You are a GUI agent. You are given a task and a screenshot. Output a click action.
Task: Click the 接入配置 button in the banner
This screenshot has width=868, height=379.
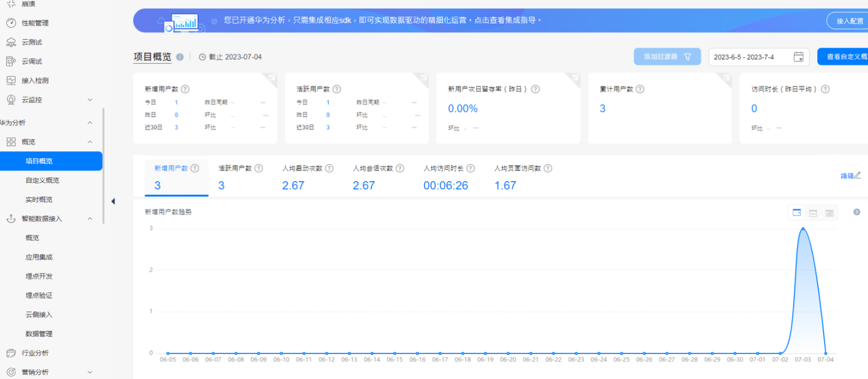pyautogui.click(x=848, y=21)
